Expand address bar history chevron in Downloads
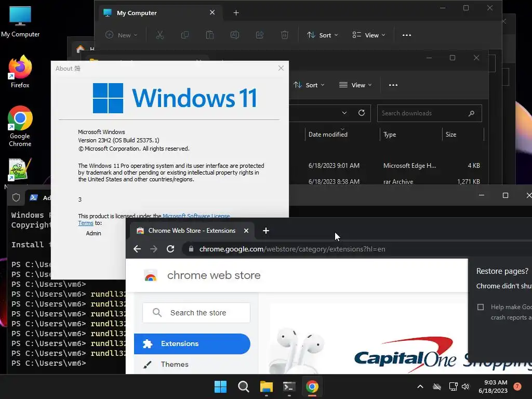 [344, 113]
